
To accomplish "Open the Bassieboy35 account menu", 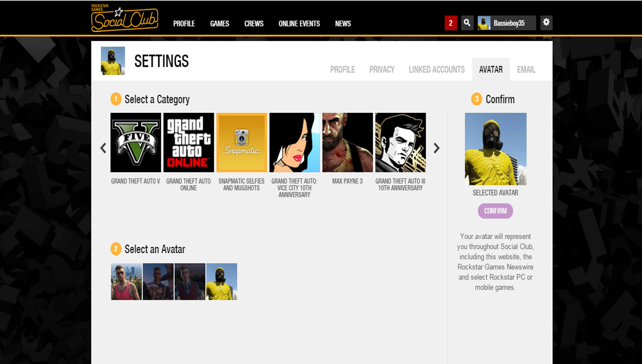I will click(507, 23).
